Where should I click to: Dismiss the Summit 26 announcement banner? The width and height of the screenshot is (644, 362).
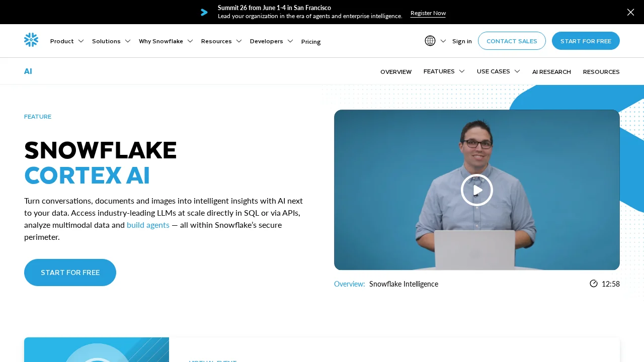tap(630, 12)
